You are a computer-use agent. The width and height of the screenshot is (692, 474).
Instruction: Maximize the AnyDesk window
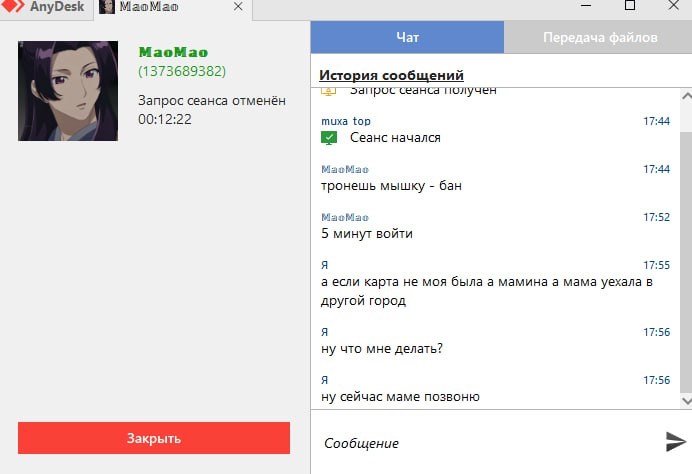[630, 6]
